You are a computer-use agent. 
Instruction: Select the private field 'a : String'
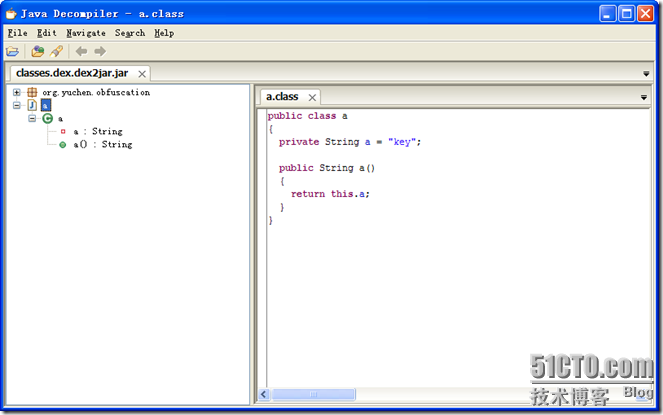click(97, 131)
